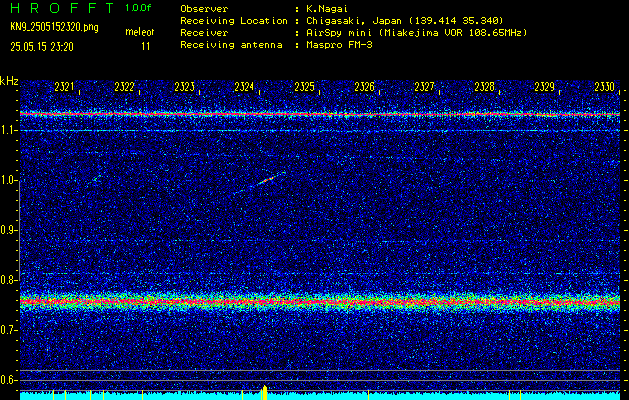629x400 pixels.
Task: Click the 0.7 kHz frequency label
Action: click(x=7, y=330)
